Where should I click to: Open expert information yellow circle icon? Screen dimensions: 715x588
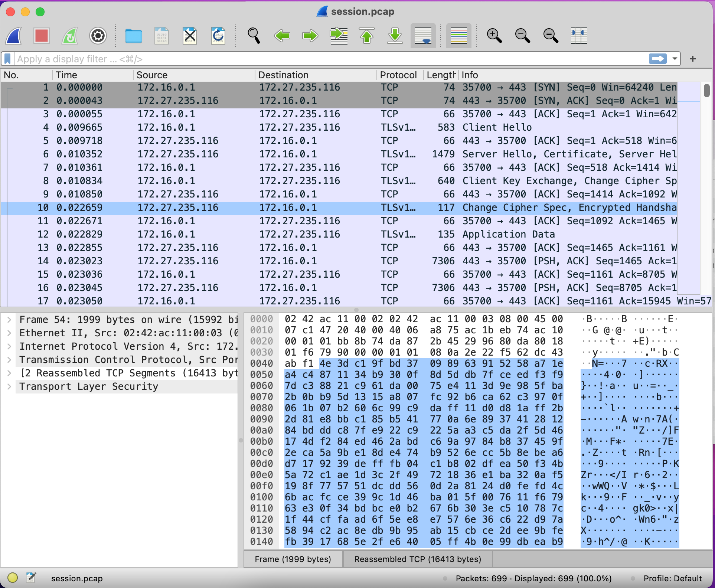pos(13,578)
